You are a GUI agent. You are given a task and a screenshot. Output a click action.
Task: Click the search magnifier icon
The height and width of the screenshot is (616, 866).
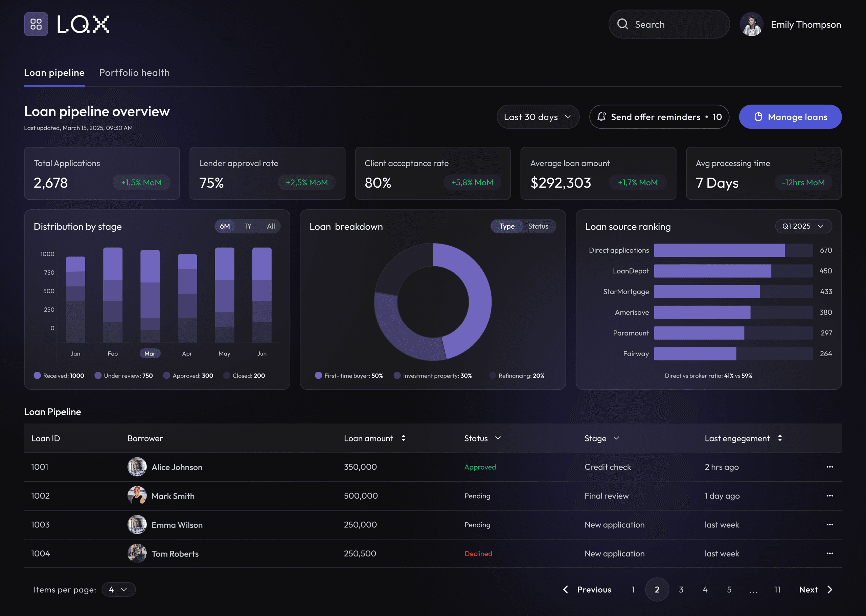(622, 24)
